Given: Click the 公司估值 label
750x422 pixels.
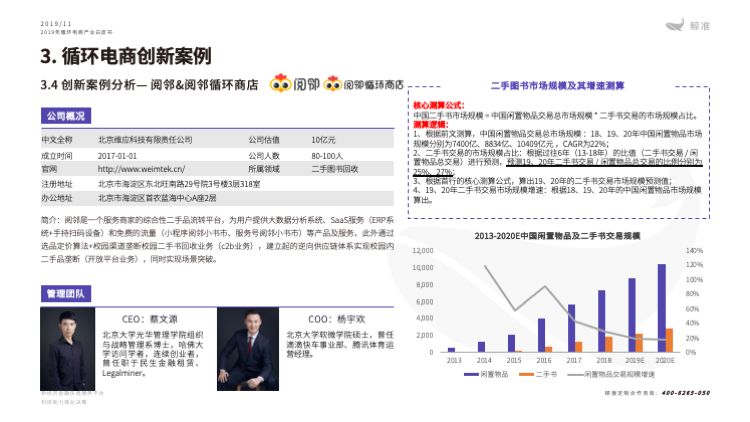Looking at the screenshot, I should click(264, 140).
